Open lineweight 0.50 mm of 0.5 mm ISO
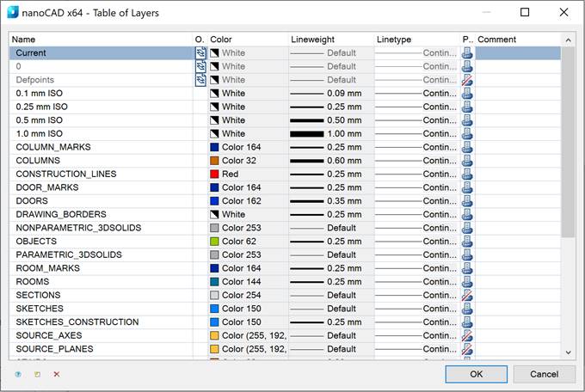Image resolution: width=585 pixels, height=392 pixels. (x=331, y=120)
